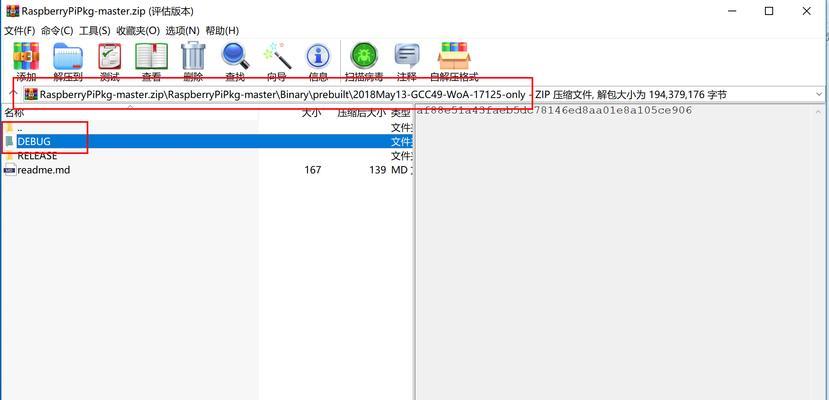The width and height of the screenshot is (829, 400).
Task: Click the Comment (注释) toolbar icon
Action: pos(407,56)
